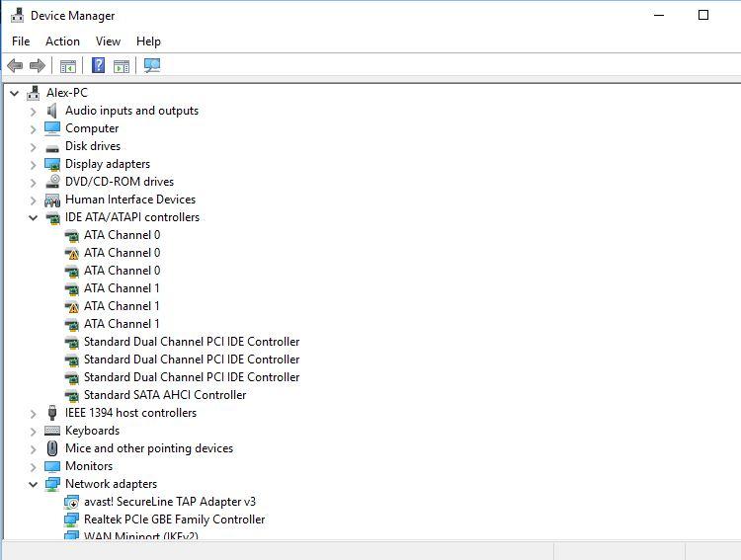Screen dimensions: 741x560
Task: Open the File menu
Action: click(21, 41)
